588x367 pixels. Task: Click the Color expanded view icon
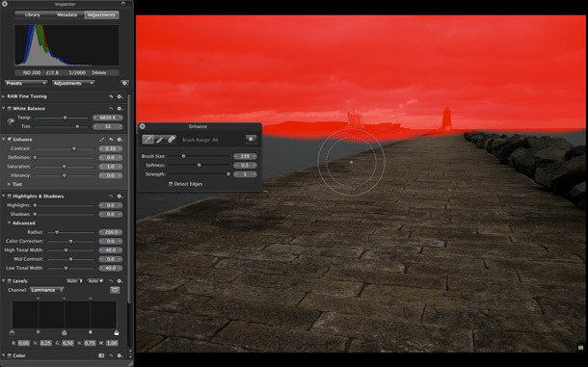[x=101, y=355]
